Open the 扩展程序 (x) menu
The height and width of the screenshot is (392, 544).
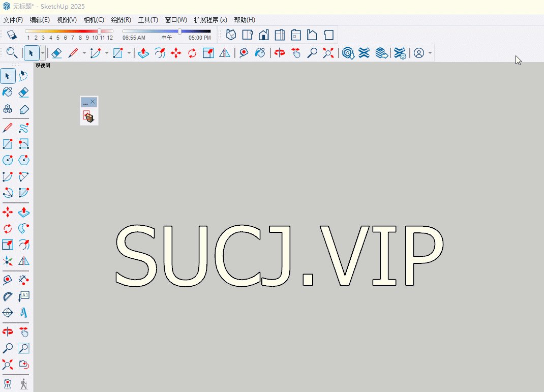(210, 20)
